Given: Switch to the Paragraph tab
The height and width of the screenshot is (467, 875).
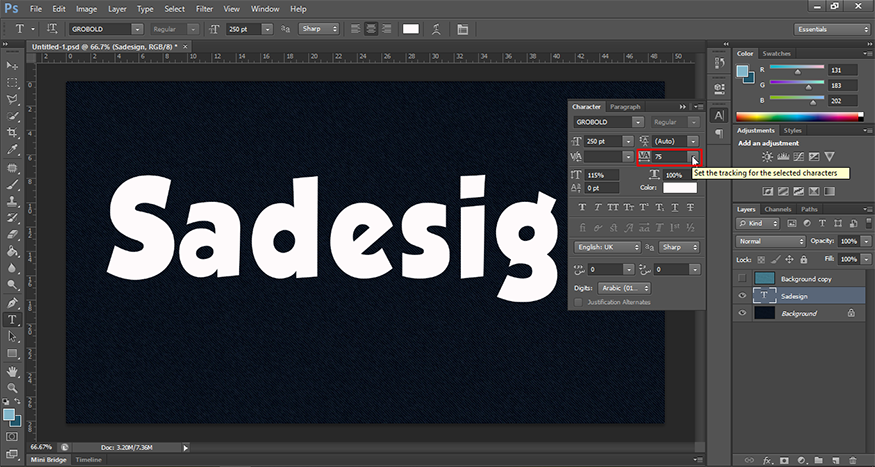Looking at the screenshot, I should (625, 107).
